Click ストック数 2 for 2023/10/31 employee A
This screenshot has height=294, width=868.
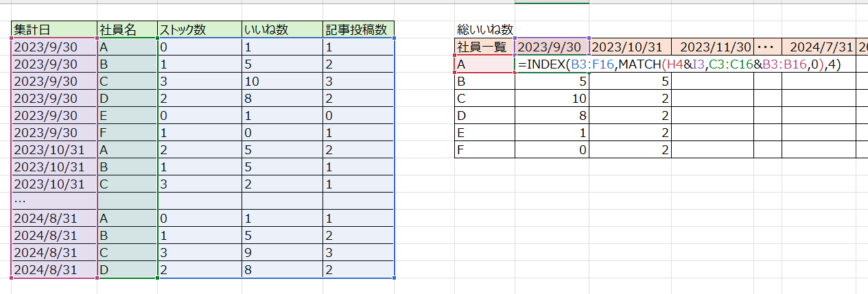[199, 150]
